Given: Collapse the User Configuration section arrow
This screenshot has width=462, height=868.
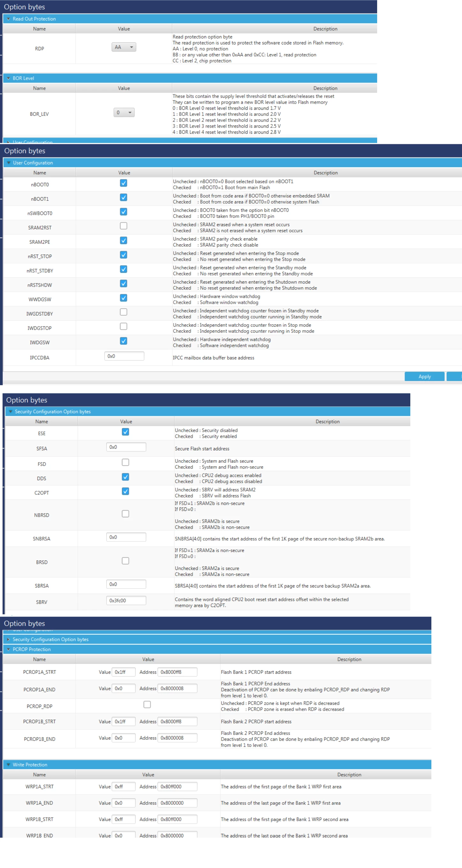Looking at the screenshot, I should (9, 163).
